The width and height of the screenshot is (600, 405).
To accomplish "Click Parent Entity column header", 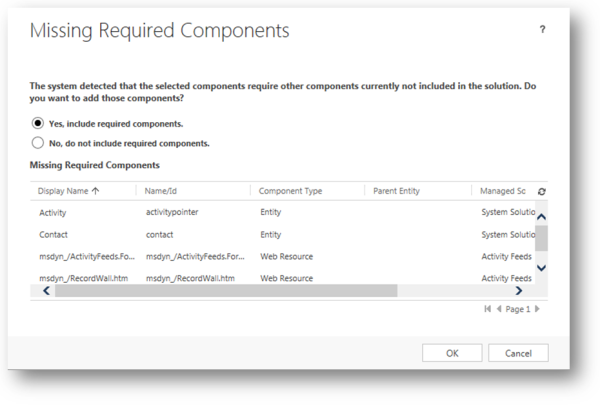I will (x=396, y=190).
